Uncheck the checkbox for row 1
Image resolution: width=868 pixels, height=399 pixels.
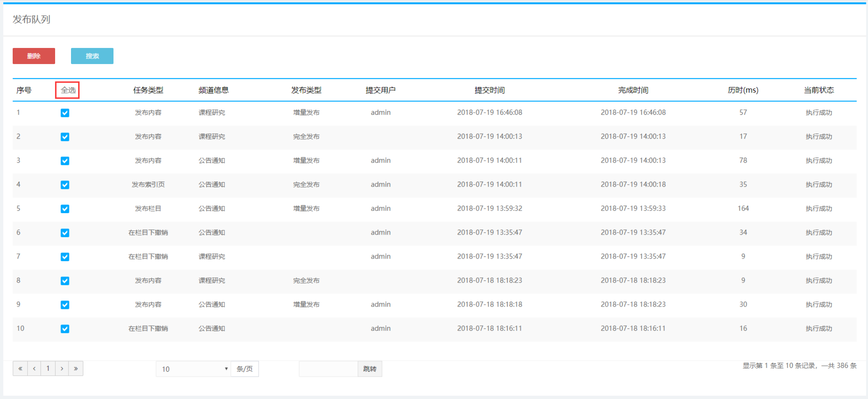point(65,113)
